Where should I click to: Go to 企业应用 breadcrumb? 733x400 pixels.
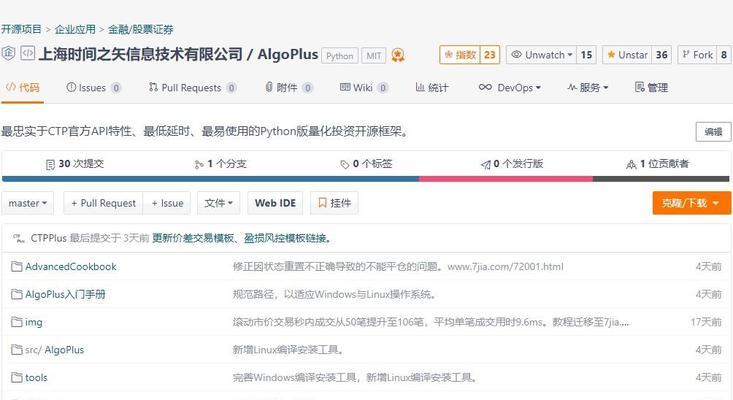[75, 29]
